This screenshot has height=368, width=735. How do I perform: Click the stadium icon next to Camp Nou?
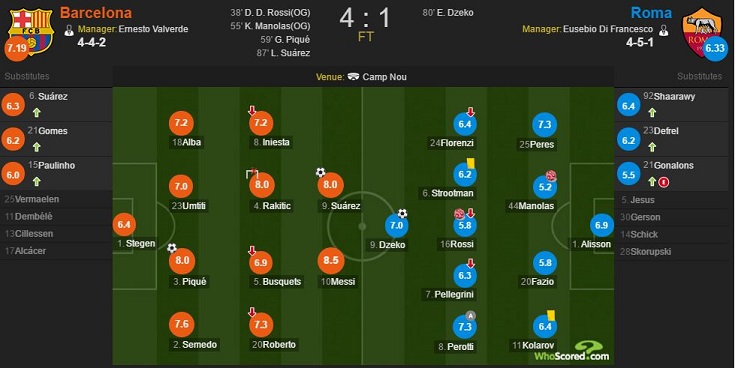[353, 77]
